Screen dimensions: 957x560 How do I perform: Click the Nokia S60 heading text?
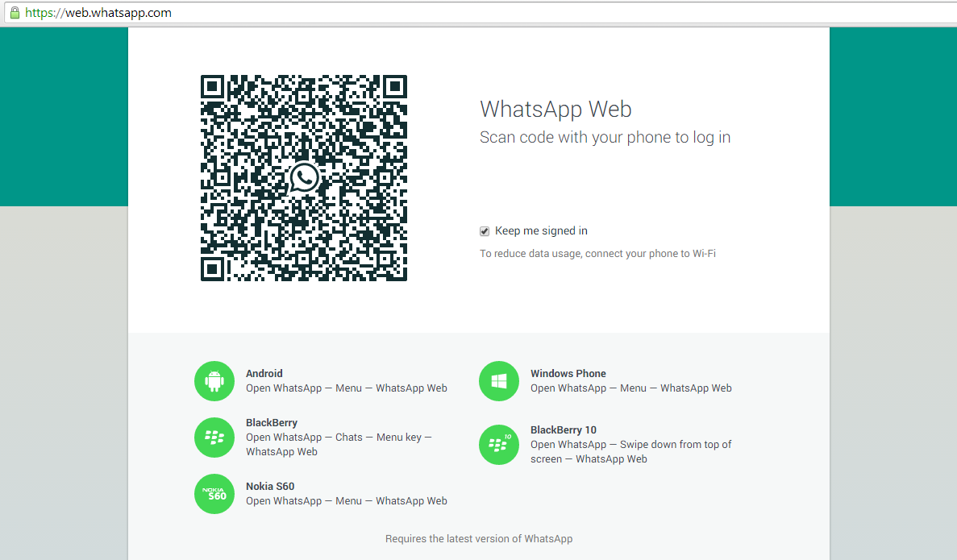coord(270,486)
